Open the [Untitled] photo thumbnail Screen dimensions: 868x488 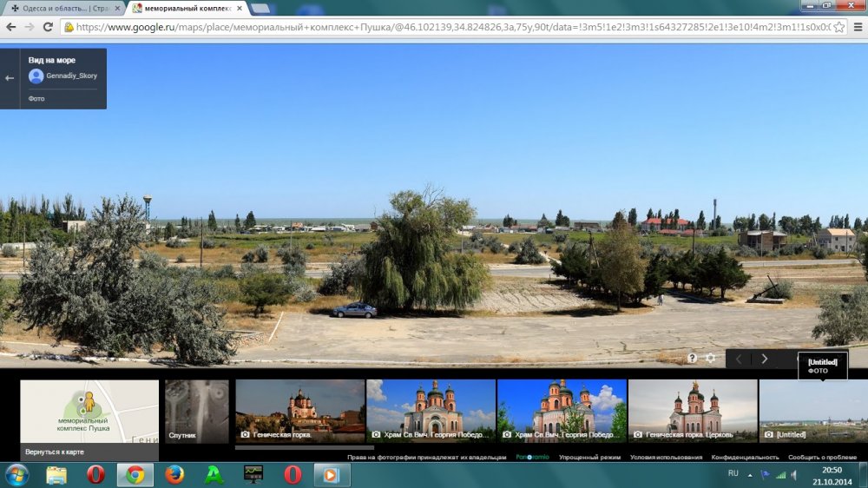813,411
